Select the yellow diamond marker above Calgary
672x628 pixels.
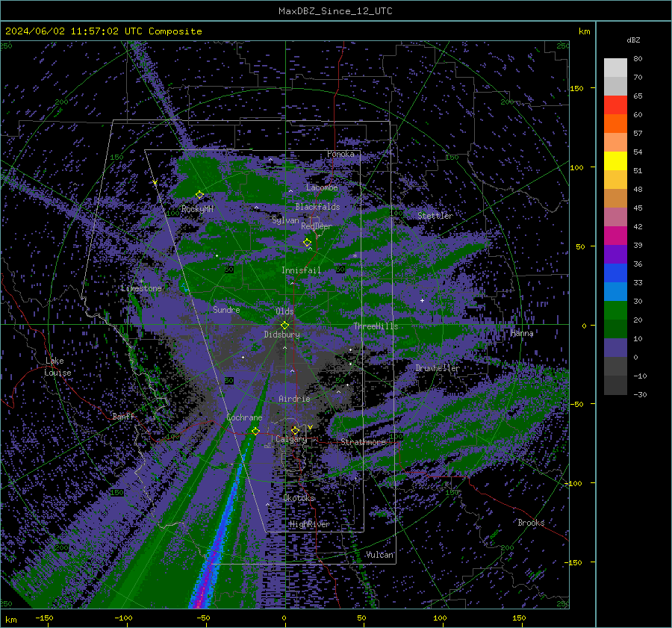[295, 430]
